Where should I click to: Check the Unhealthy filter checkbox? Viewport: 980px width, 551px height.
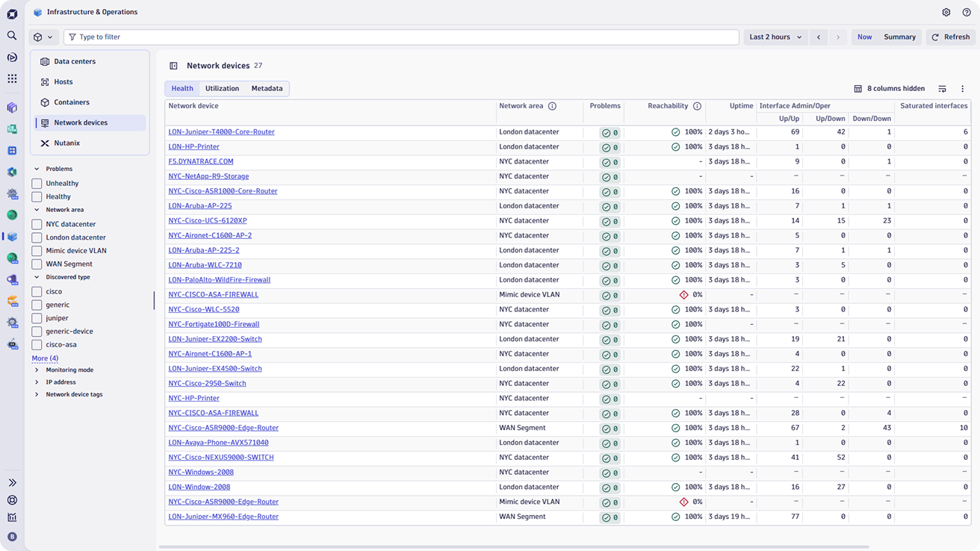pos(37,184)
